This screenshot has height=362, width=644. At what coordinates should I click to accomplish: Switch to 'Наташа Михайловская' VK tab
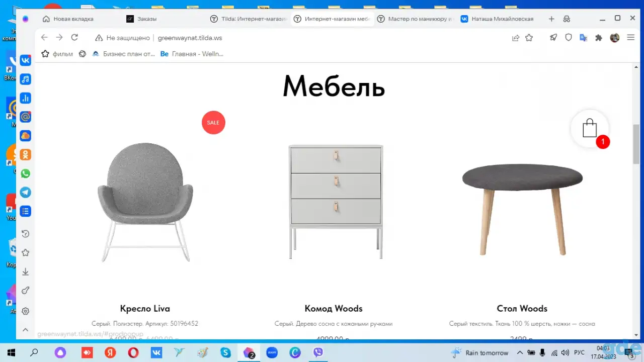[498, 19]
